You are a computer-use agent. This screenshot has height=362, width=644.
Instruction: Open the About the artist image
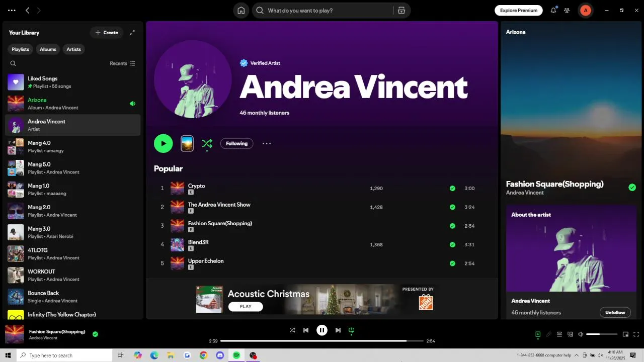point(571,248)
